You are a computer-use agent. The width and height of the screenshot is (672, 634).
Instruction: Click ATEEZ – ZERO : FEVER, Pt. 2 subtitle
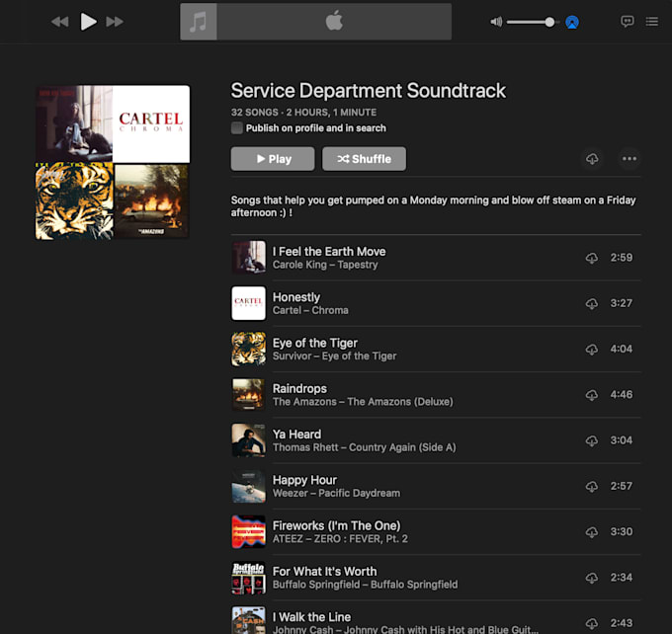tap(340, 539)
